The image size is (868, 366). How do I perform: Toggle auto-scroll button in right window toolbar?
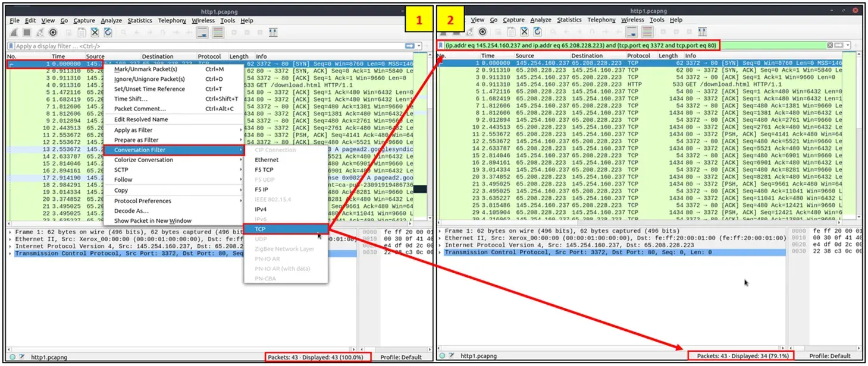632,32
